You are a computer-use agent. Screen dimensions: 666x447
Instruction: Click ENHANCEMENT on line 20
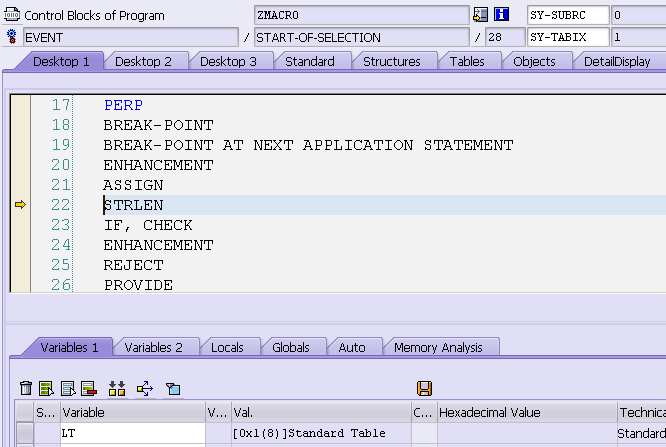pyautogui.click(x=158, y=165)
